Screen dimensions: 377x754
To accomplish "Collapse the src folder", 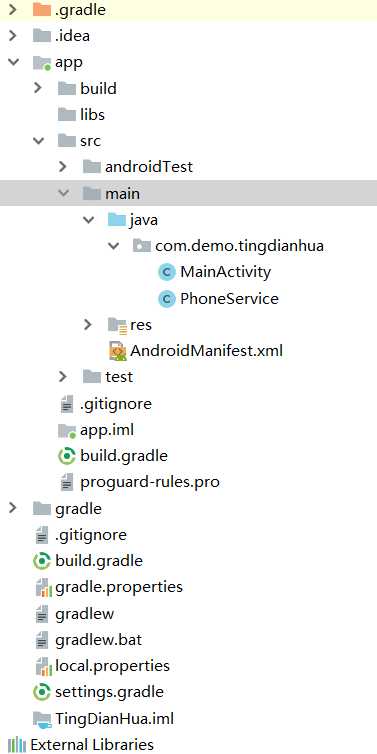I will tap(38, 140).
